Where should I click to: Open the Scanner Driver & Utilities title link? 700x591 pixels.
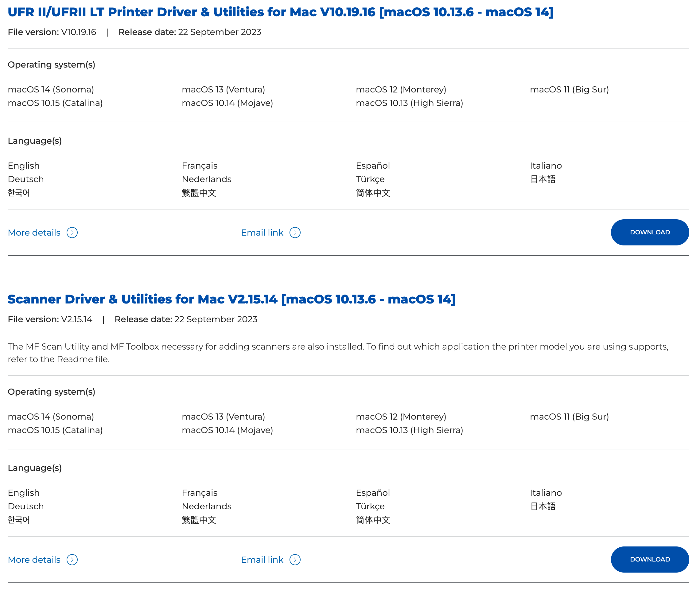231,299
